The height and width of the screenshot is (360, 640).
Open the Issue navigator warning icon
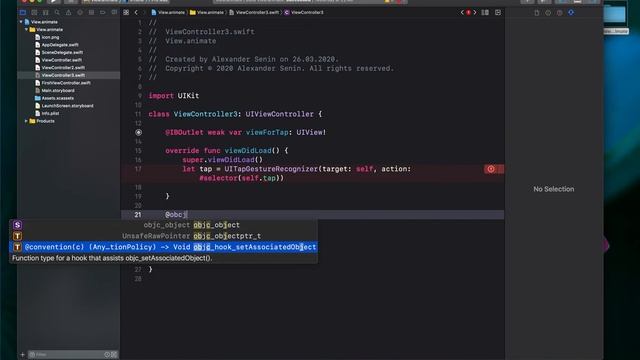click(x=69, y=13)
